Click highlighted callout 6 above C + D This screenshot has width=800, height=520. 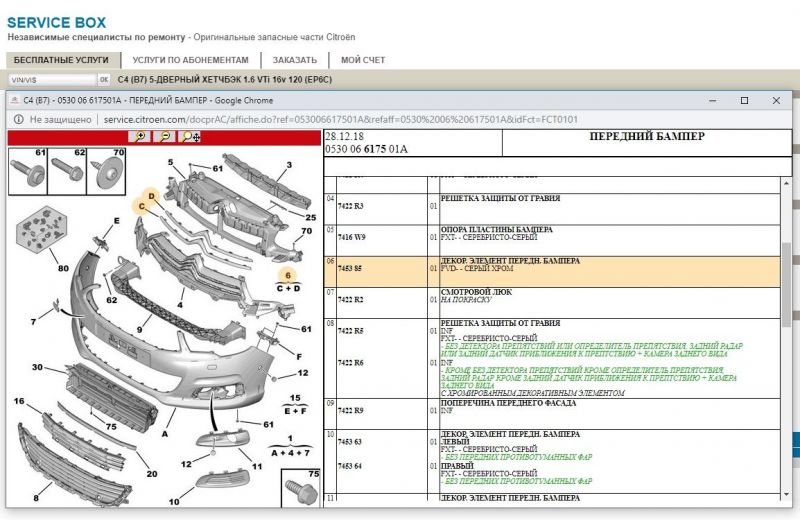coord(288,274)
